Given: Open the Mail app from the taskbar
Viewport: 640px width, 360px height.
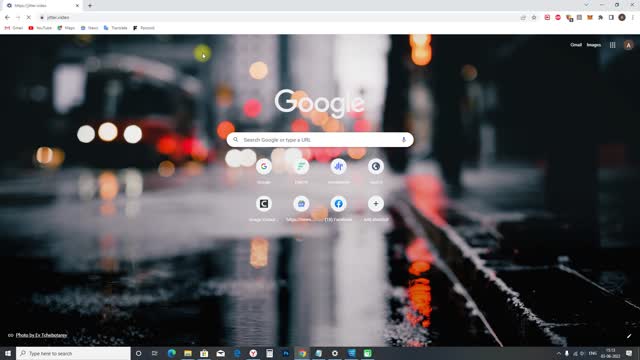Looking at the screenshot, I should pyautogui.click(x=220, y=353).
